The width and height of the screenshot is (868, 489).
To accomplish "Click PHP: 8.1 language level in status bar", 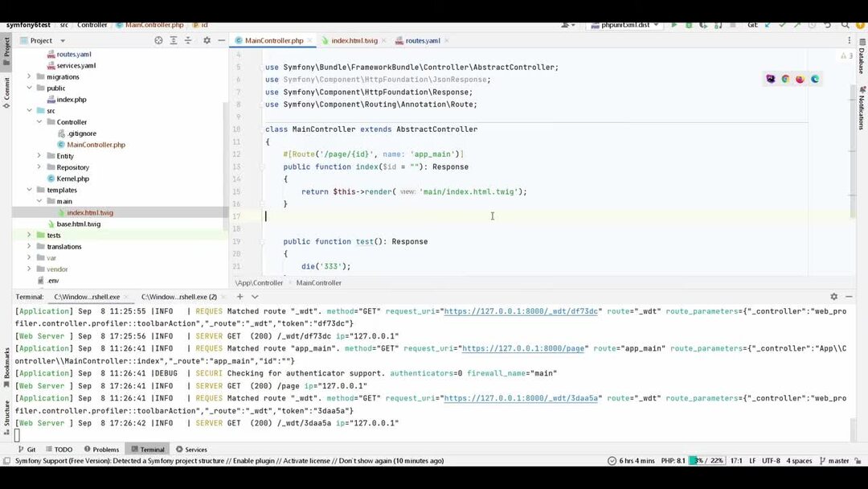I will click(673, 461).
